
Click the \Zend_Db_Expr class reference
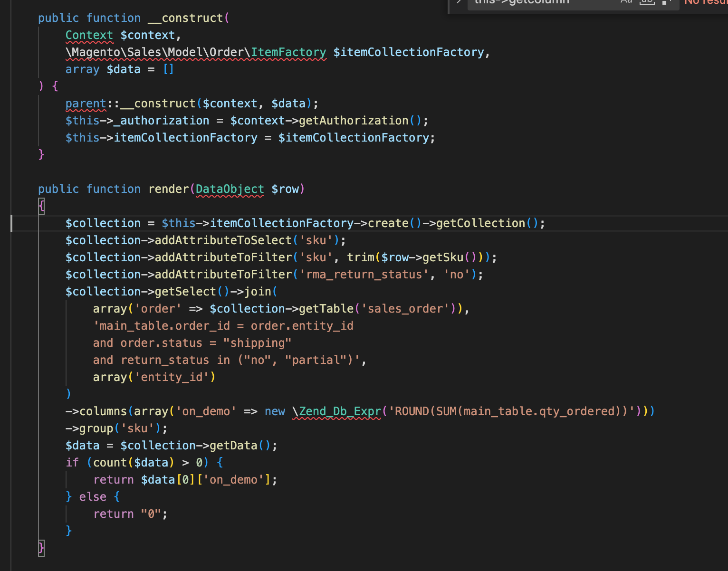coord(337,411)
